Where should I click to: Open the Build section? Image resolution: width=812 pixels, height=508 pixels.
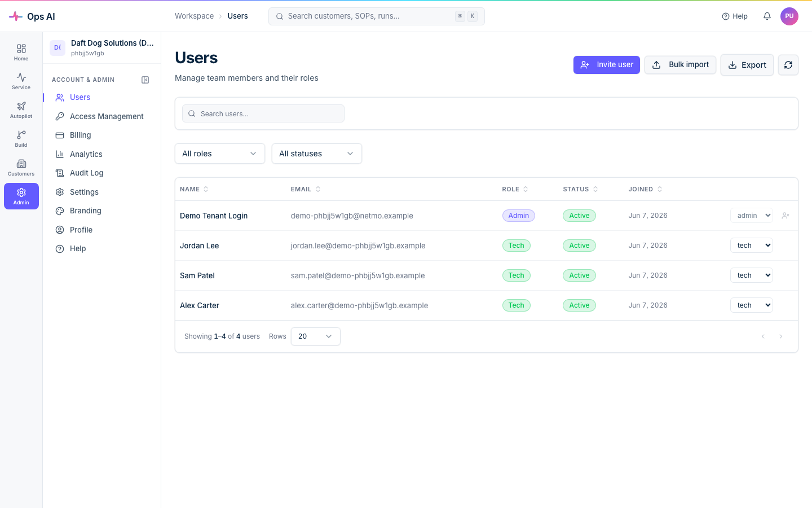pyautogui.click(x=21, y=139)
